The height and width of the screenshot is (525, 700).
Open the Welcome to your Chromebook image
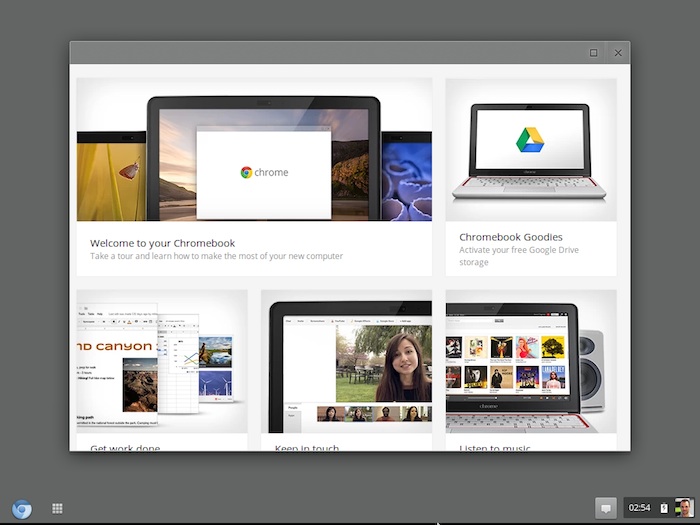click(x=254, y=150)
